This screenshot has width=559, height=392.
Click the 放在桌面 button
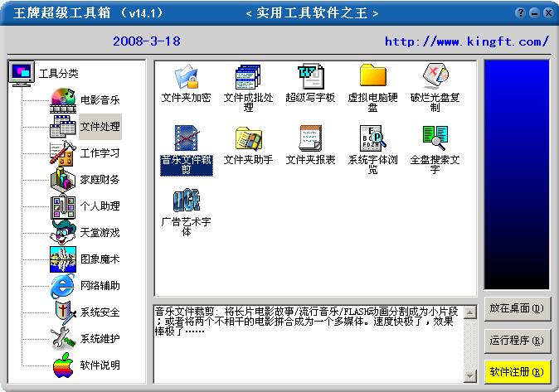pyautogui.click(x=517, y=308)
